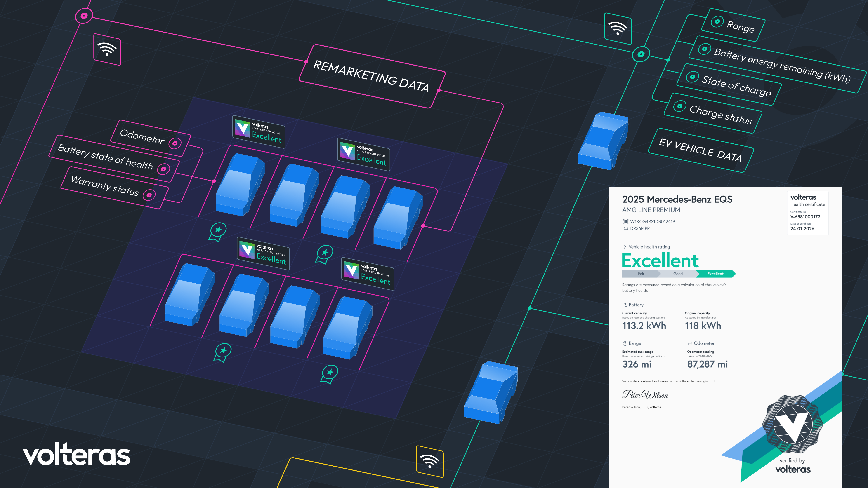
Task: Click the Vehicle health rating icon
Action: pyautogui.click(x=625, y=247)
